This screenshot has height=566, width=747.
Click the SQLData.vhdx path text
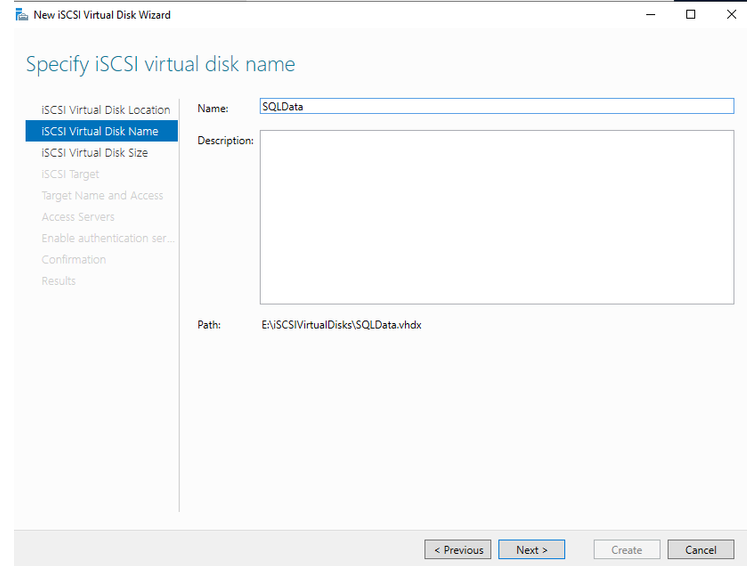click(341, 326)
